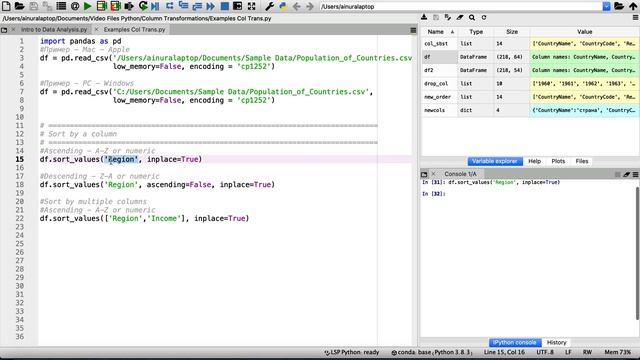The width and height of the screenshot is (640, 360).
Task: Expand the working directory dropdown
Action: pos(607,6)
